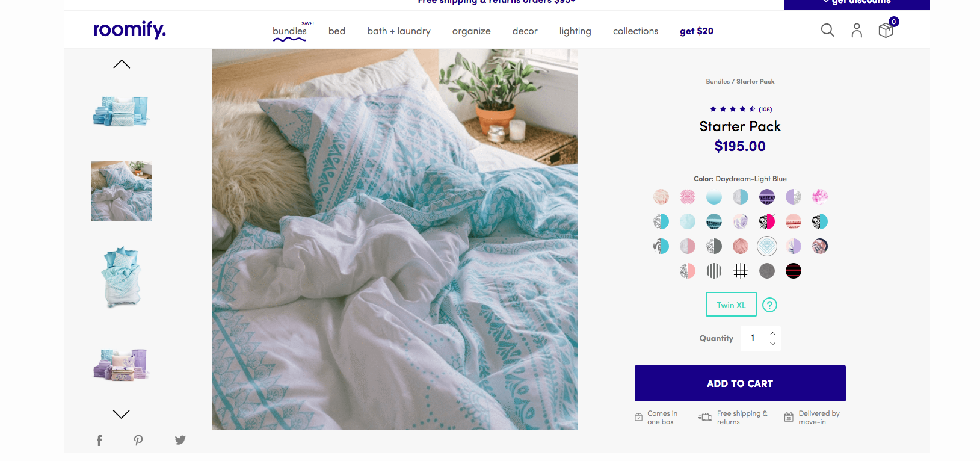Viewport: 980px width, 461px height.
Task: Open the search magnifier icon
Action: pyautogui.click(x=828, y=30)
